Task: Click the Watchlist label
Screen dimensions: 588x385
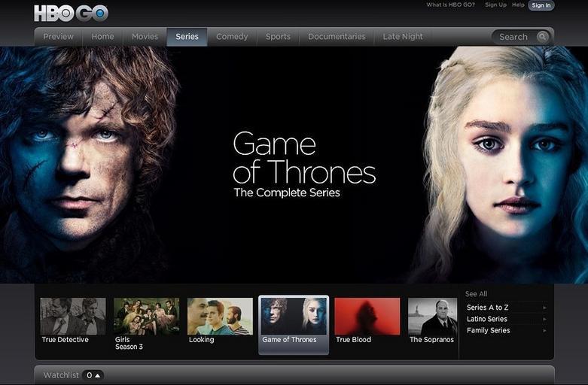Action: [x=61, y=375]
